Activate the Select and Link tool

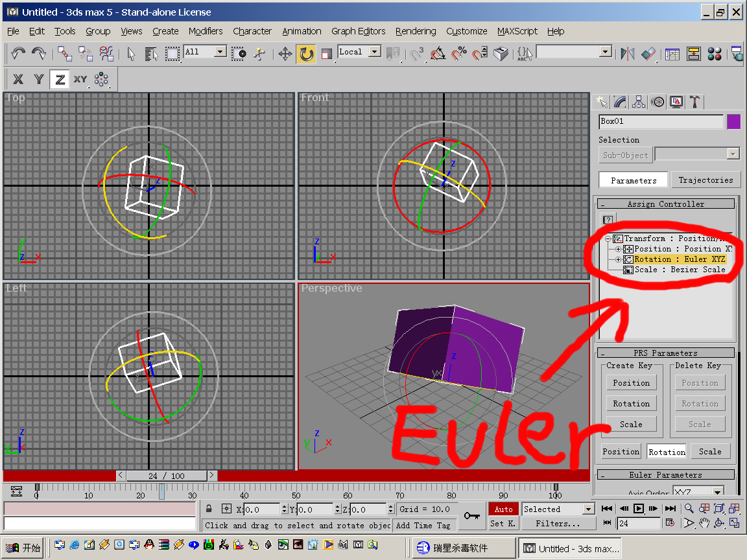click(64, 53)
